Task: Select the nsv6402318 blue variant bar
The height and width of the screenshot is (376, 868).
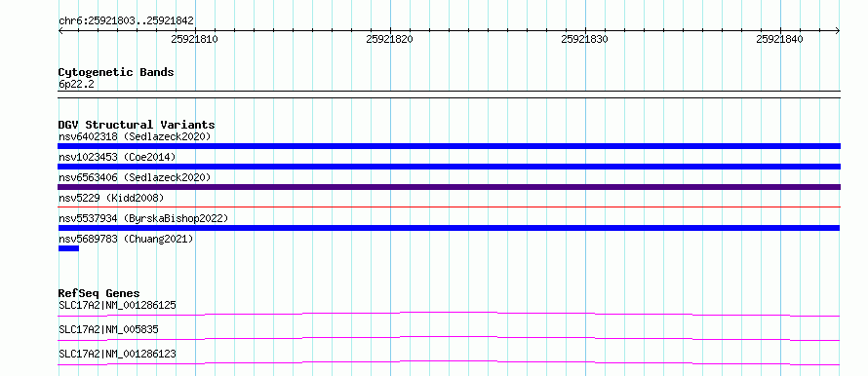Action: [x=450, y=146]
